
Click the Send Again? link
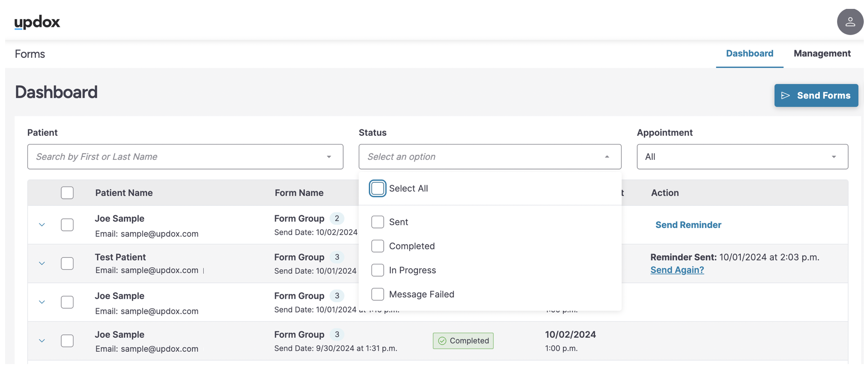[677, 270]
